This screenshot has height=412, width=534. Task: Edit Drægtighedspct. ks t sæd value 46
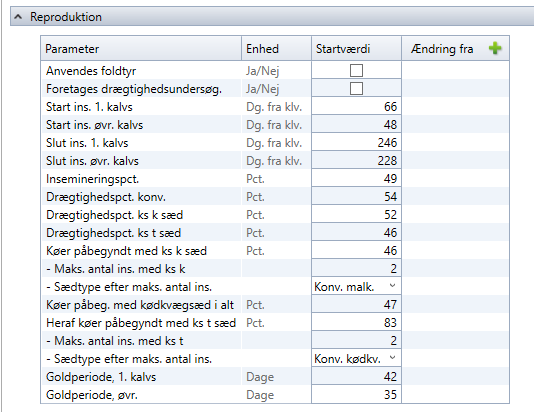[356, 233]
